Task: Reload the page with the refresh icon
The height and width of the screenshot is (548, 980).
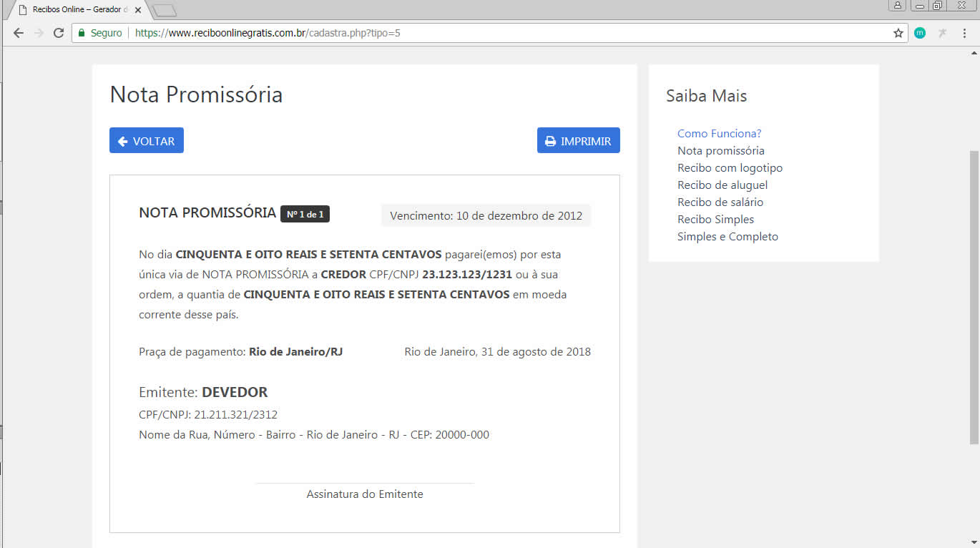Action: click(x=59, y=33)
